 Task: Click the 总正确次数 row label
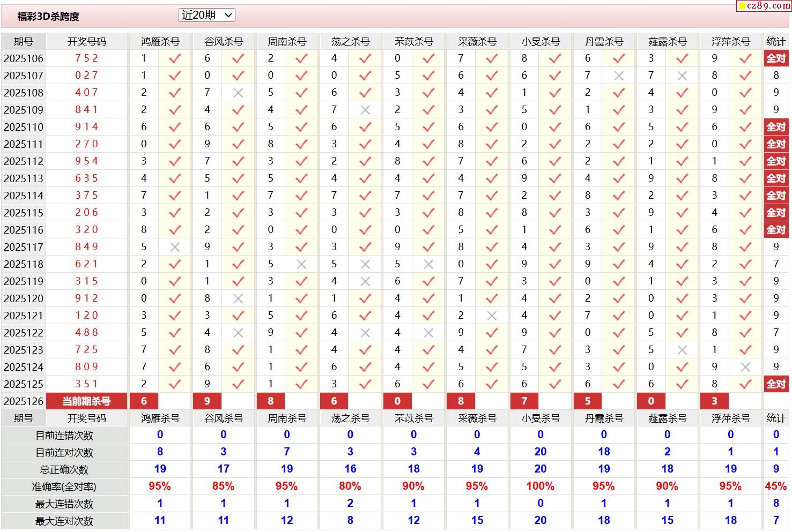[x=64, y=470]
